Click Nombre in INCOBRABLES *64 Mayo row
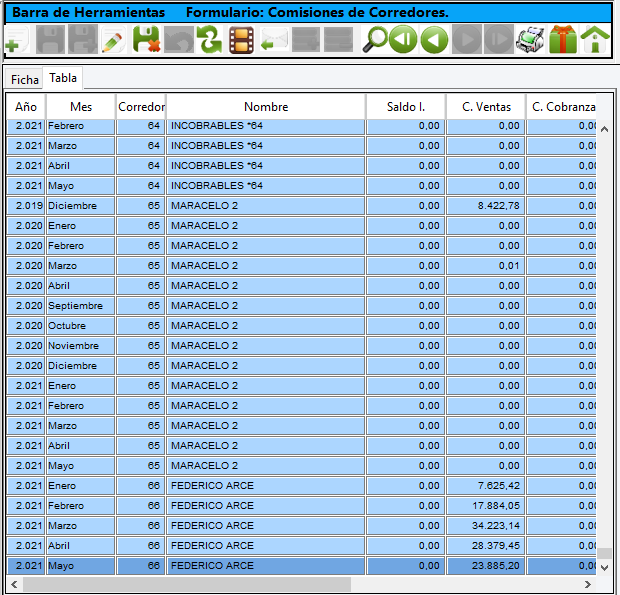 pyautogui.click(x=266, y=186)
